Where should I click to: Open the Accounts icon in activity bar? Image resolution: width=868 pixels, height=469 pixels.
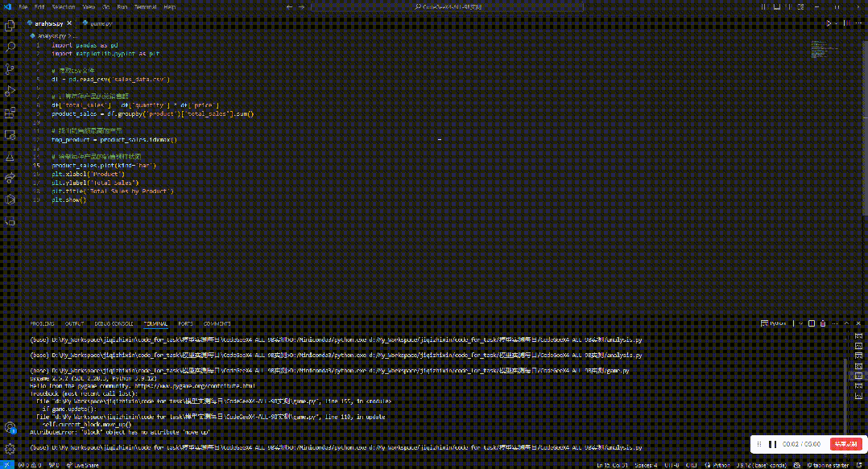[10, 427]
